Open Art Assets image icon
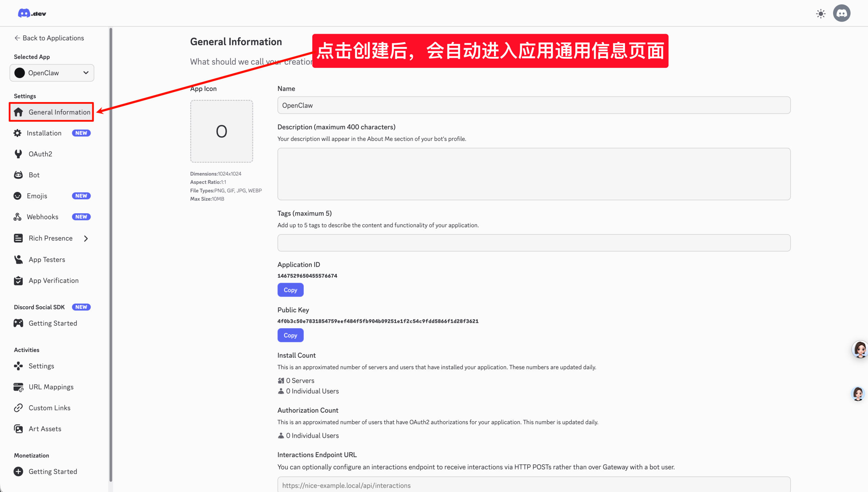Image resolution: width=868 pixels, height=492 pixels. (18, 429)
